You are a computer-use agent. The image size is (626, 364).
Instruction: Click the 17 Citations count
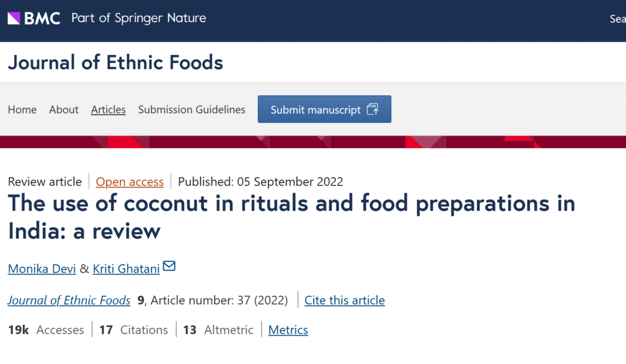[x=133, y=330]
